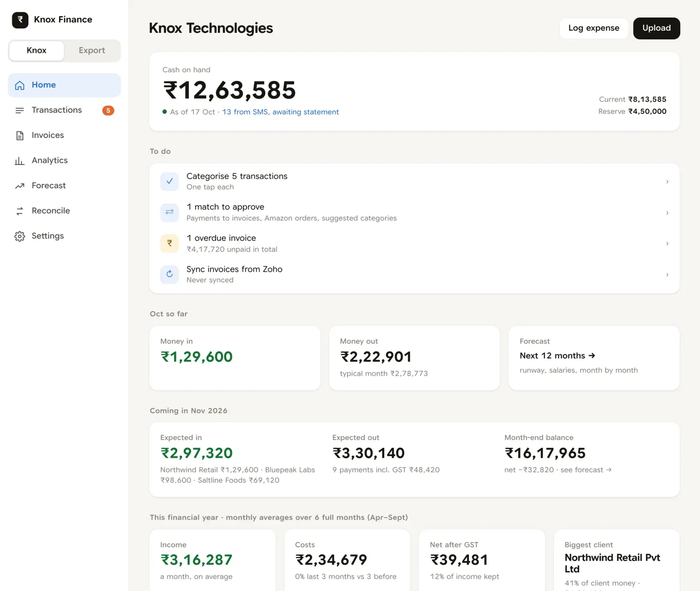Viewport: 700px width, 591px height.
Task: Follow the Next 12 months forecast link
Action: 557,355
